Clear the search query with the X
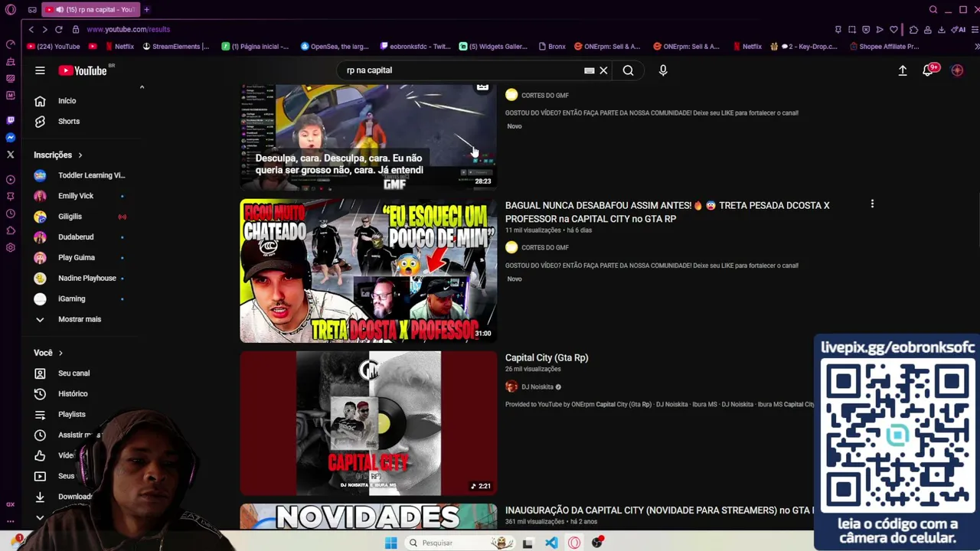This screenshot has height=551, width=980. click(603, 70)
